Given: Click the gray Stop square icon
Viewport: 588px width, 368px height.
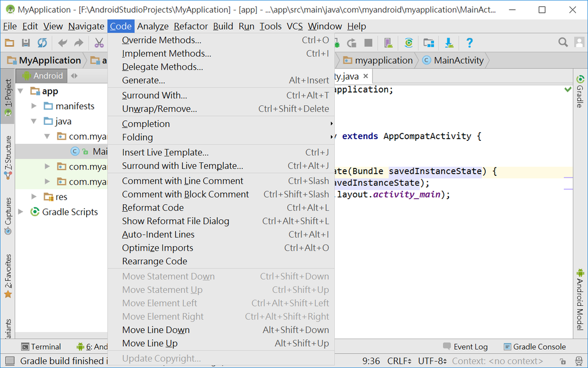Looking at the screenshot, I should point(368,43).
